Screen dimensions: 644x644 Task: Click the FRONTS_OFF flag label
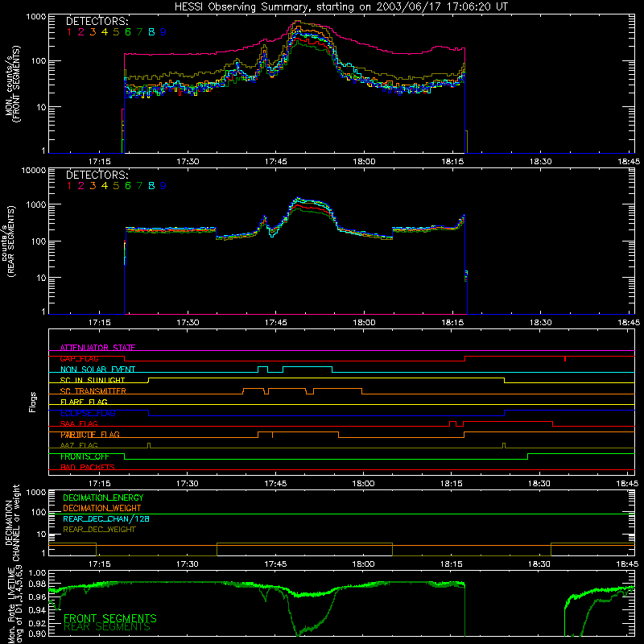coord(85,456)
